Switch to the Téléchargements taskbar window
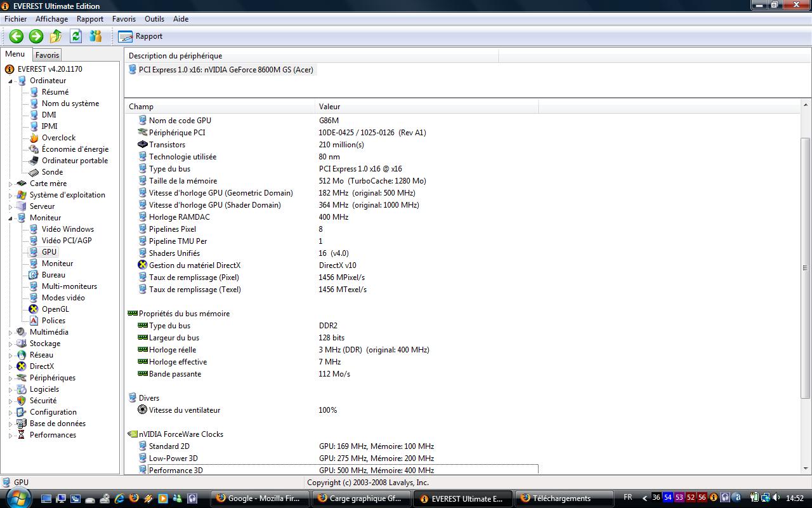This screenshot has width=812, height=508. (562, 498)
